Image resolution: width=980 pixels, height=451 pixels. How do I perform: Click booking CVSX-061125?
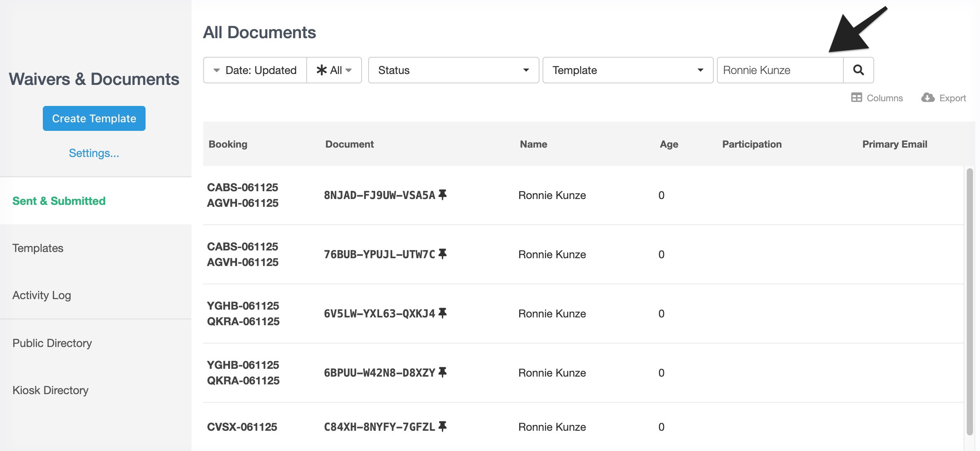[242, 427]
